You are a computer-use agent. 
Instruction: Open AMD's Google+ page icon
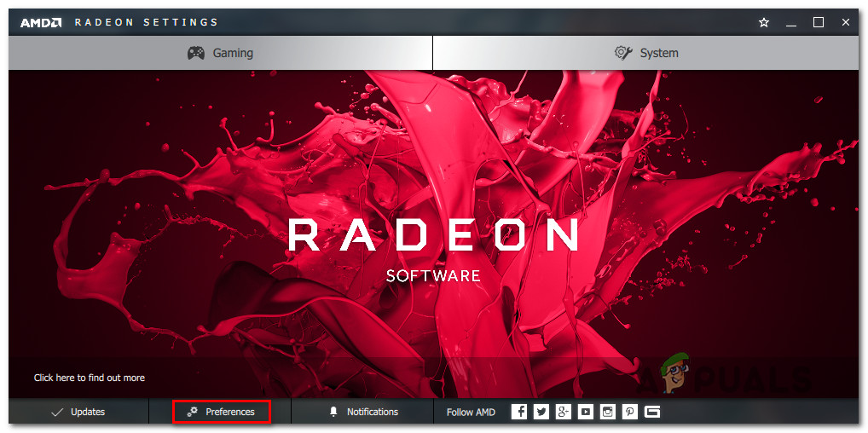(564, 412)
